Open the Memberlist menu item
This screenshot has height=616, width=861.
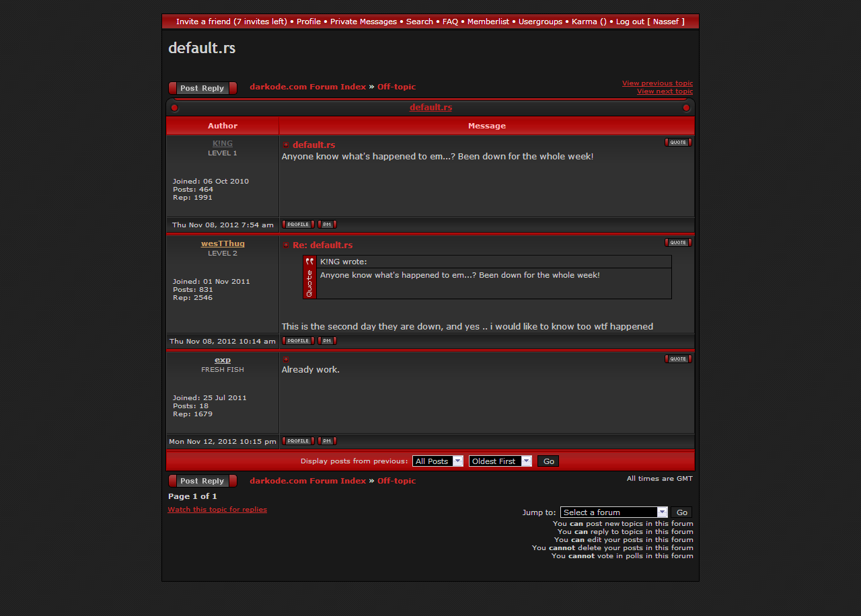point(488,22)
